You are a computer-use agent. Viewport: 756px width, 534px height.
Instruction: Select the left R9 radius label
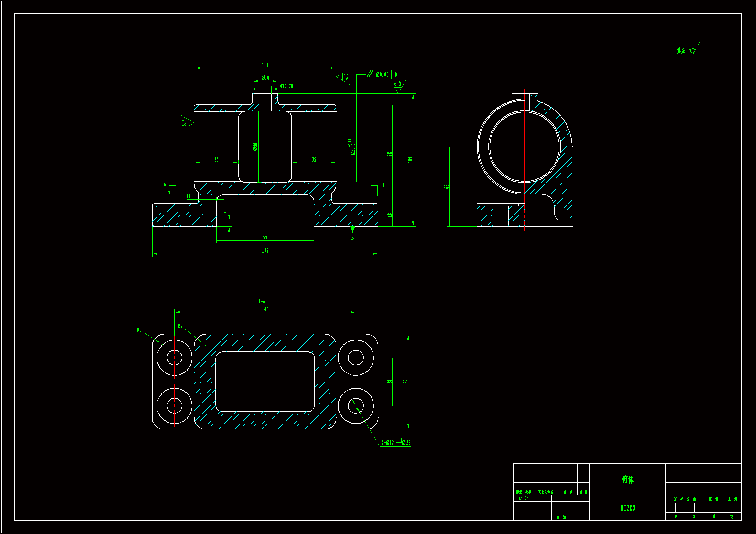pyautogui.click(x=139, y=330)
